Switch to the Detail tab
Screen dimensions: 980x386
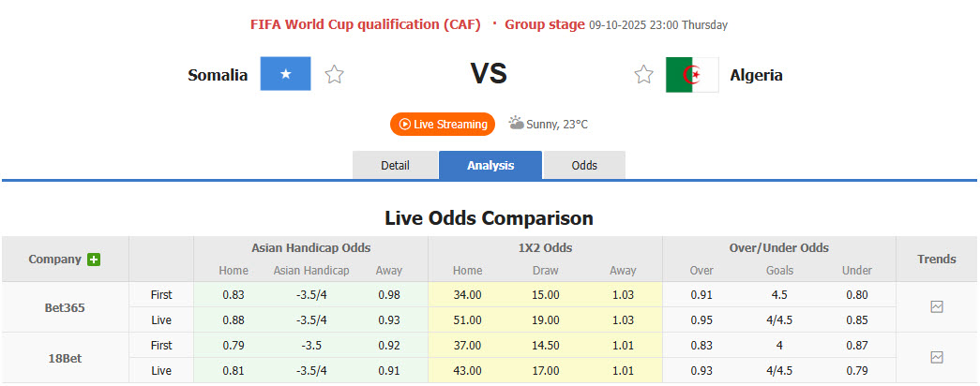[395, 165]
